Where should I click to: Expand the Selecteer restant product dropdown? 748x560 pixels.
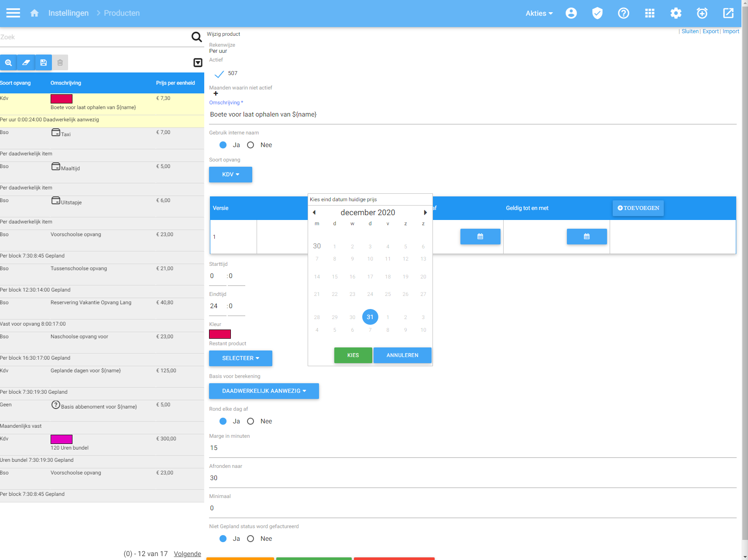click(240, 358)
